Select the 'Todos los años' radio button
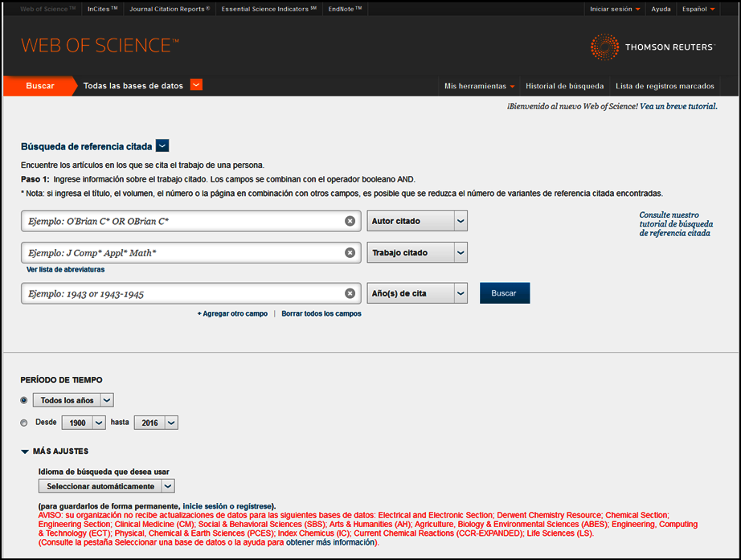The height and width of the screenshot is (560, 741). coord(24,400)
